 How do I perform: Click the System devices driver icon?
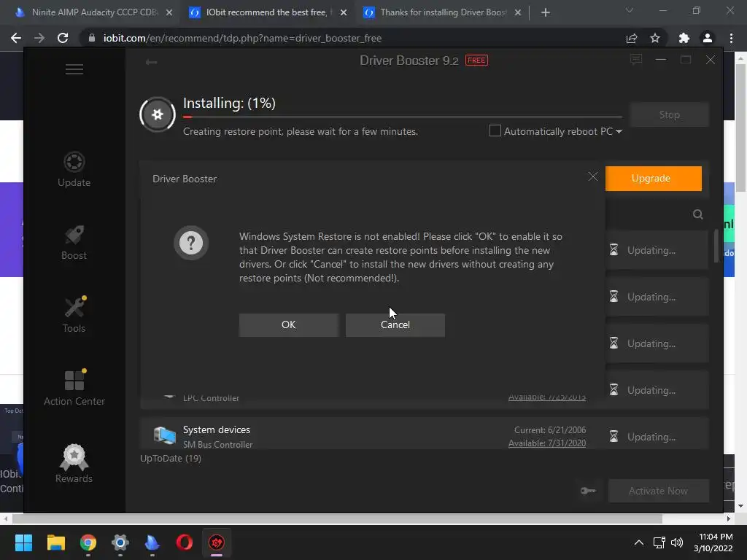[164, 435]
